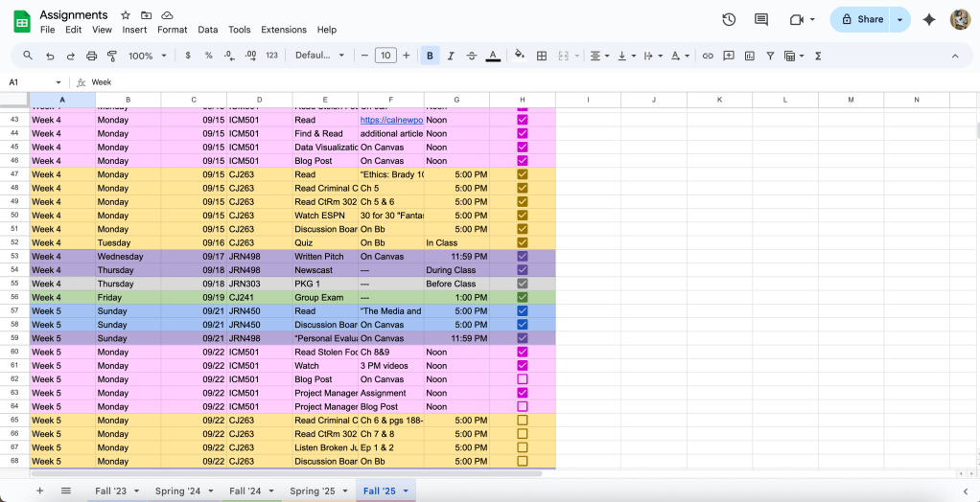Click the Name Box showing A1
Screen dimensions: 980x502
[29, 82]
